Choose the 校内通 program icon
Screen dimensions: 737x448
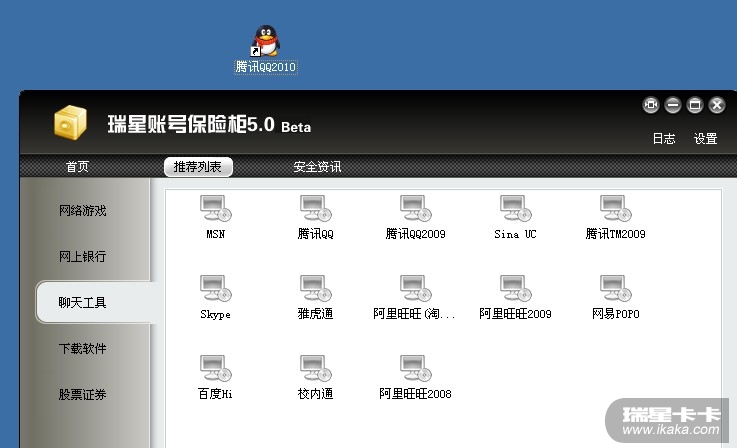[x=315, y=368]
